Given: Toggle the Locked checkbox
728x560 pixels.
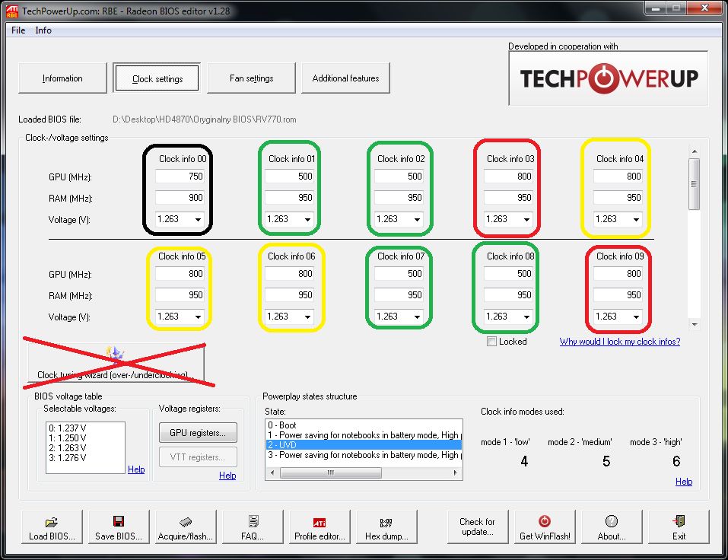Looking at the screenshot, I should tap(491, 342).
